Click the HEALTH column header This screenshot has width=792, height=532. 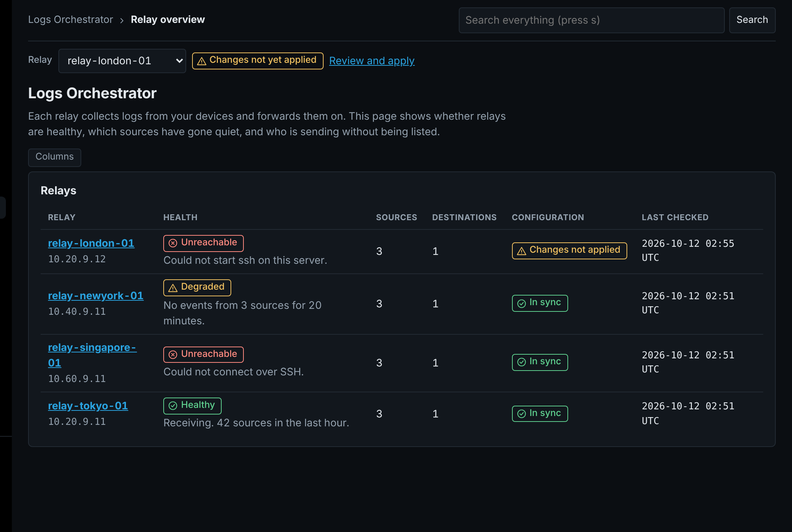[x=180, y=217]
